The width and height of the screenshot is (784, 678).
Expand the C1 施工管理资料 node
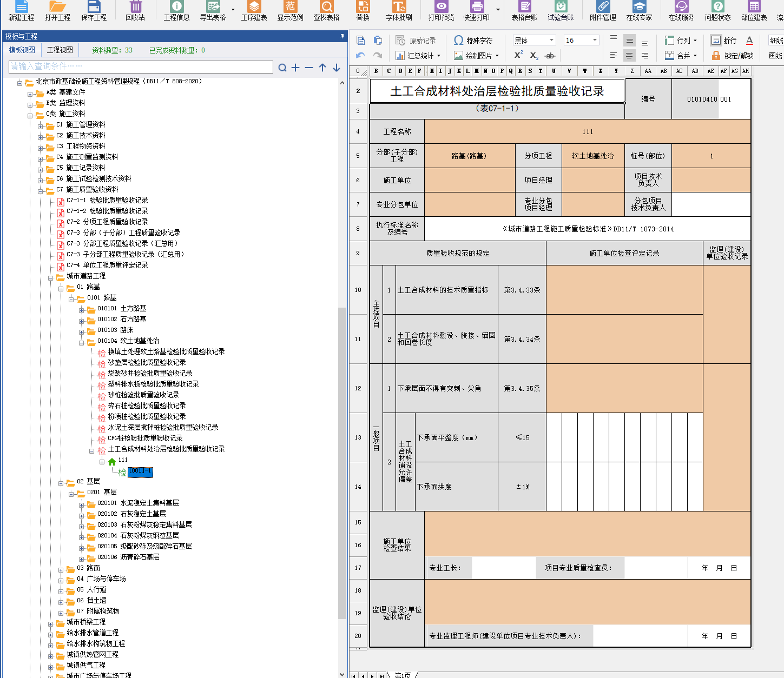[x=41, y=126]
